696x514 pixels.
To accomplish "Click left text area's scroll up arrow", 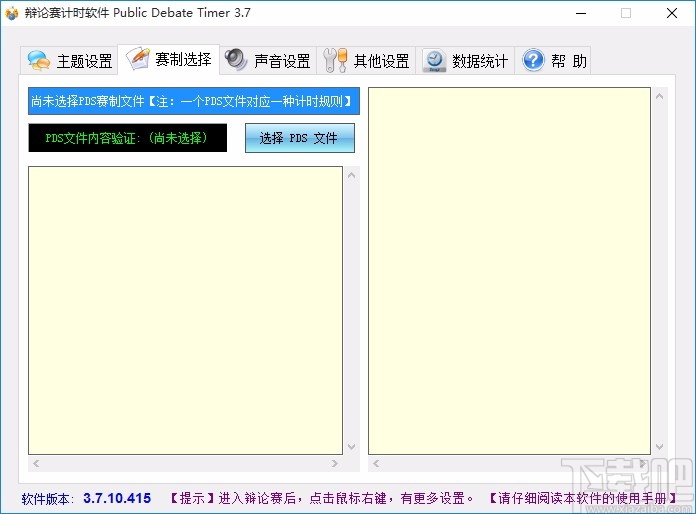I will pos(352,175).
